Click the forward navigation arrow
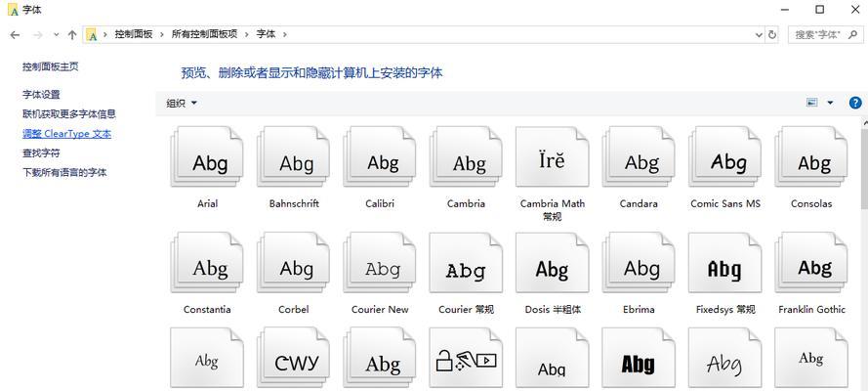This screenshot has height=391, width=868. [38, 34]
